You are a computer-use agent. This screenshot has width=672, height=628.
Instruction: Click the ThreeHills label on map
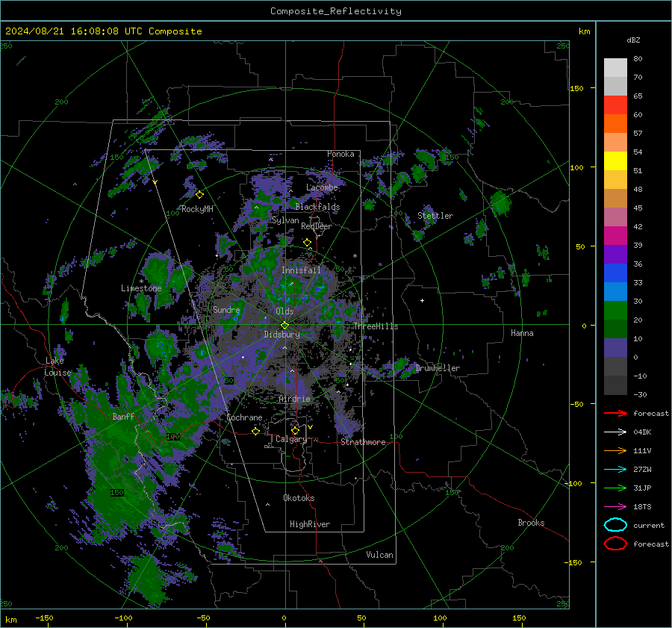point(376,326)
